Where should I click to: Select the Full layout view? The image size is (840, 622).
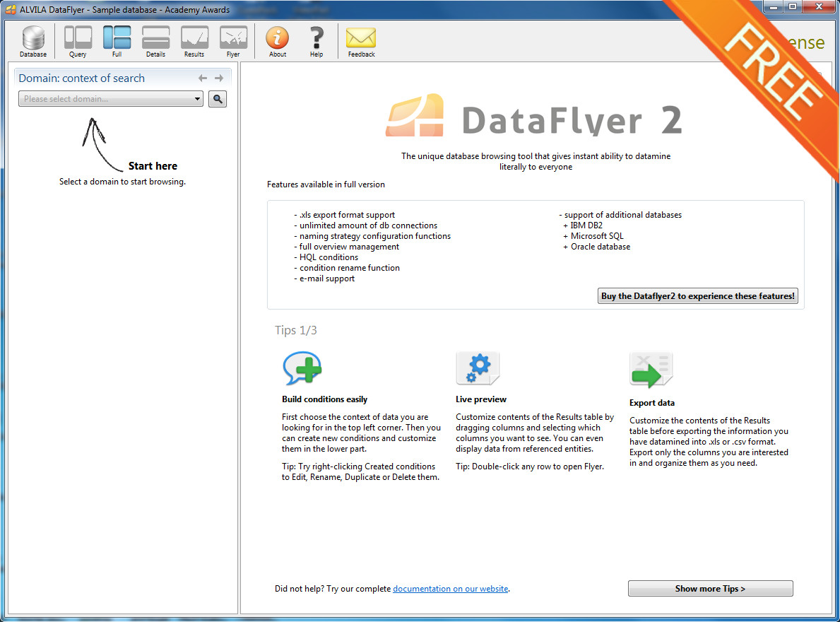117,41
